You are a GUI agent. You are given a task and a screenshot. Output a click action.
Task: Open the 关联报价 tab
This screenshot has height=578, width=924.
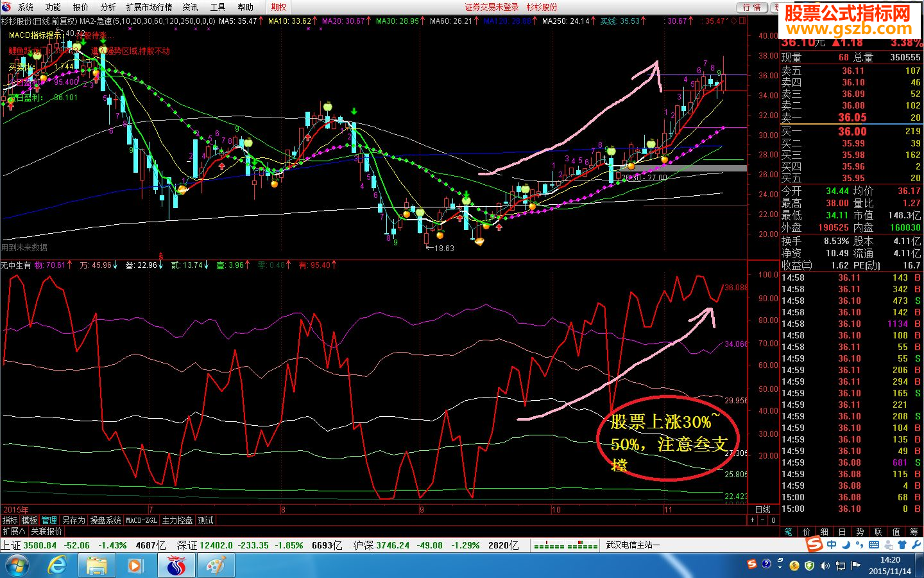[x=46, y=531]
